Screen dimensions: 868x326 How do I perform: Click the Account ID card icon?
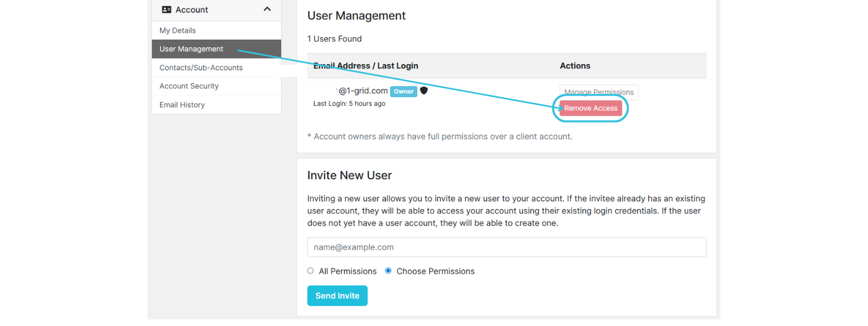(167, 10)
